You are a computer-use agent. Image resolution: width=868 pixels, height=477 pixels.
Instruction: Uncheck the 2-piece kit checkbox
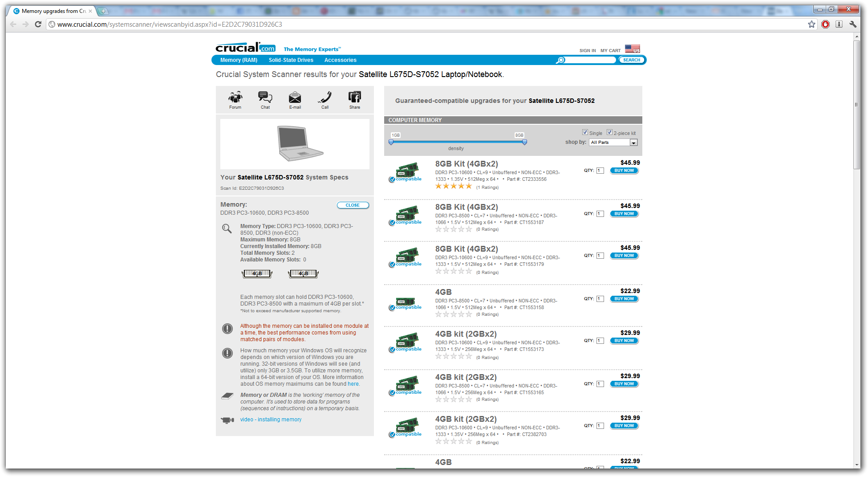point(609,132)
